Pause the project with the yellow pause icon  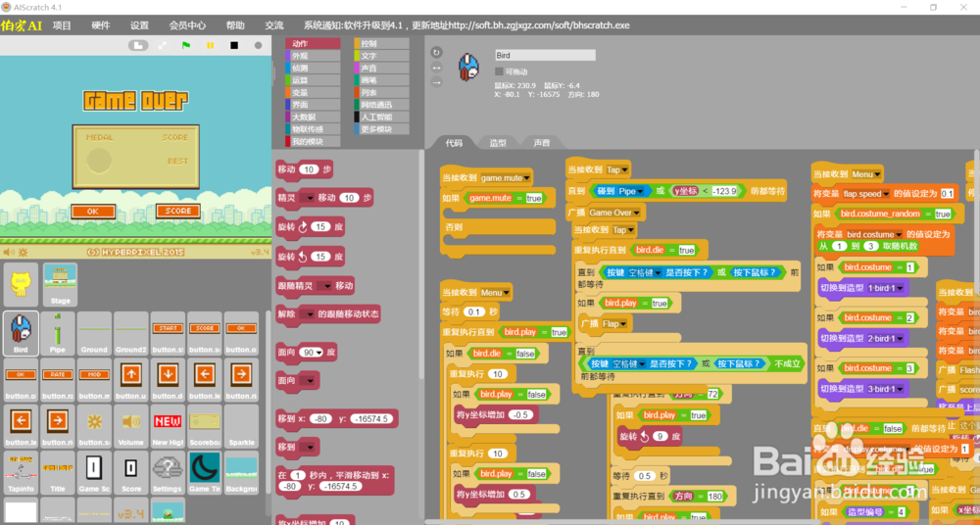(211, 46)
